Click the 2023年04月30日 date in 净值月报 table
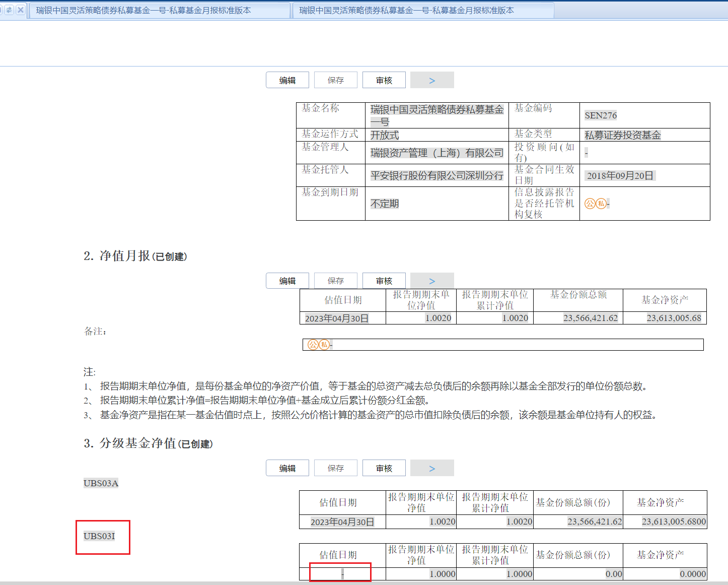The width and height of the screenshot is (728, 585). point(337,318)
